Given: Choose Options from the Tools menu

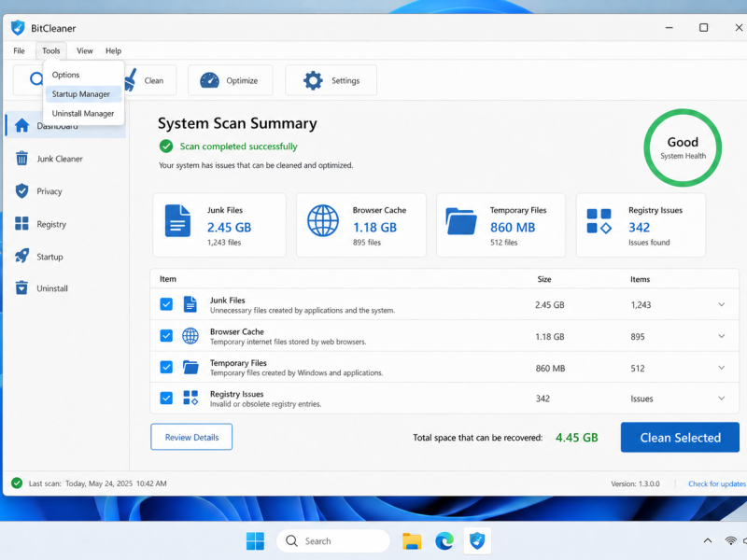Looking at the screenshot, I should pos(83,75).
